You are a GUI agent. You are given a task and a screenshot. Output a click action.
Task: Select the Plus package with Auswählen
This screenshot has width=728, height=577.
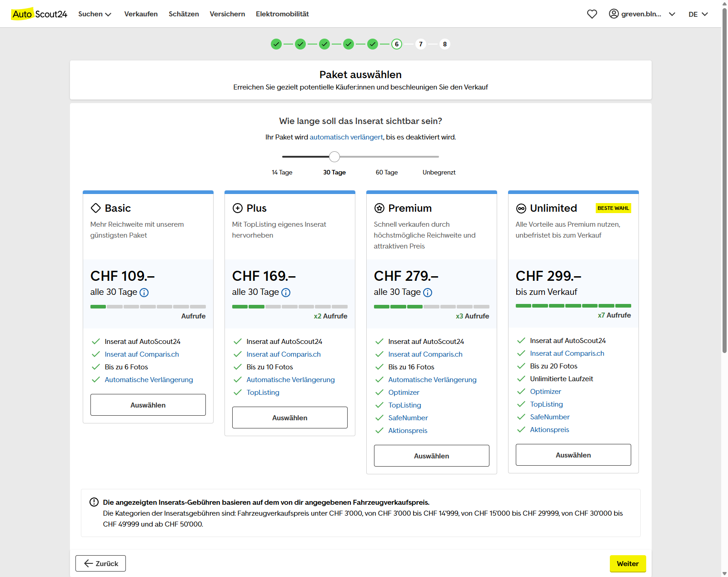tap(290, 418)
